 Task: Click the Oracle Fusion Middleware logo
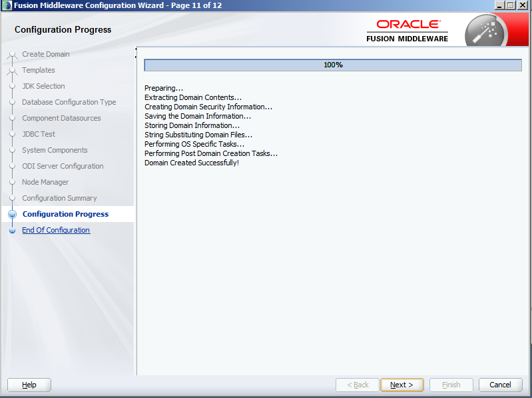(407, 31)
